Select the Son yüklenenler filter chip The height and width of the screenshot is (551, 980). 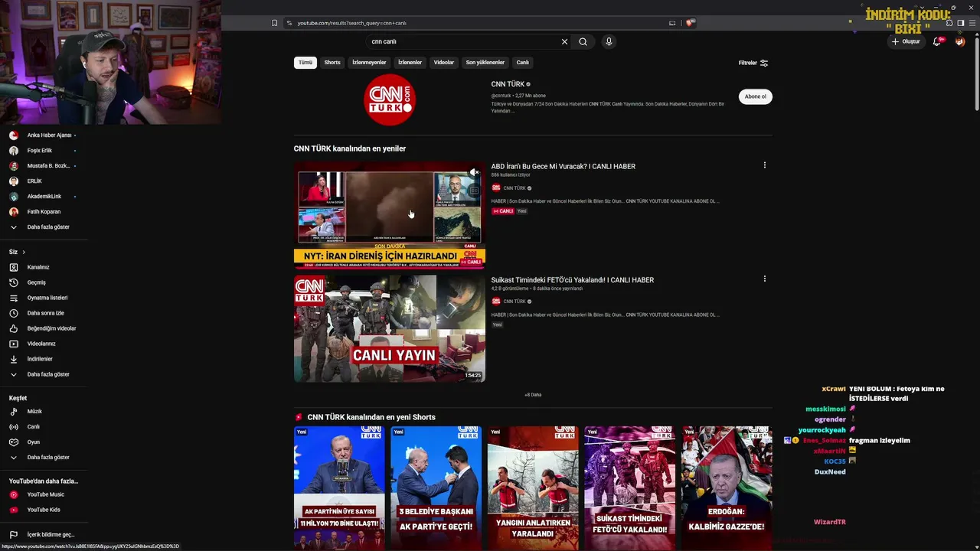tap(485, 63)
